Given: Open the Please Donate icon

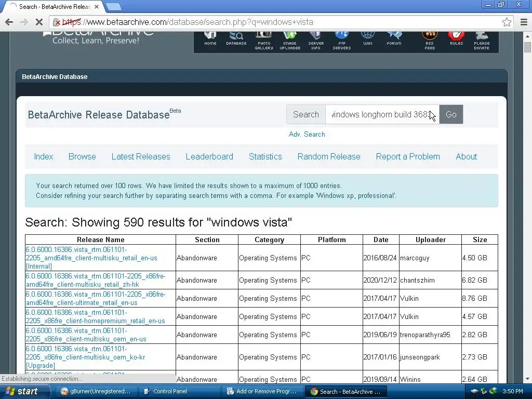Looking at the screenshot, I should pyautogui.click(x=482, y=41).
